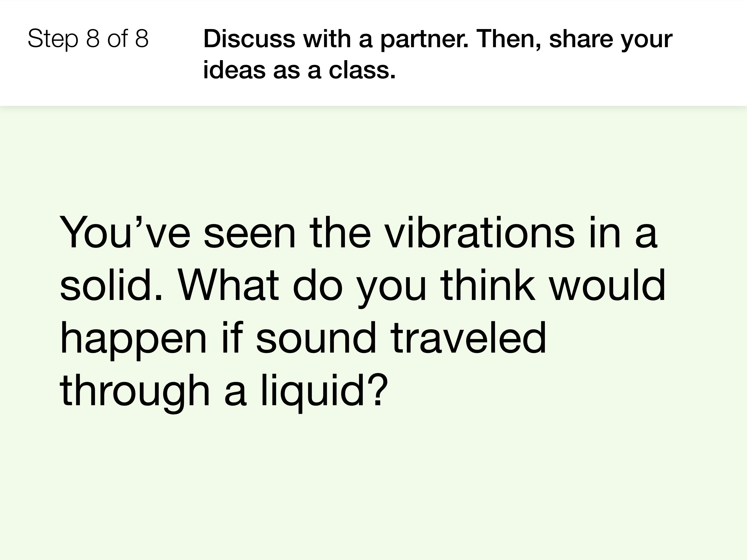Viewport: 747px width, 560px height.
Task: Click the word "class." in the header
Action: coord(362,70)
